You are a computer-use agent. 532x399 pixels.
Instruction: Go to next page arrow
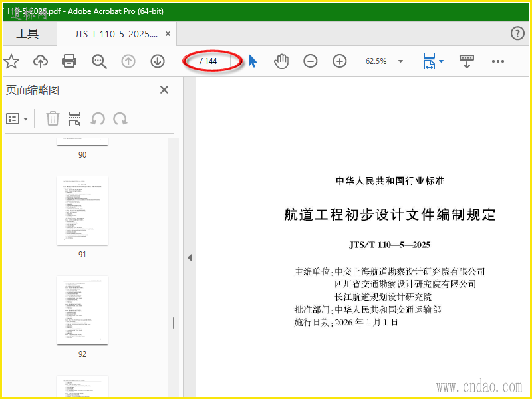[x=158, y=61]
